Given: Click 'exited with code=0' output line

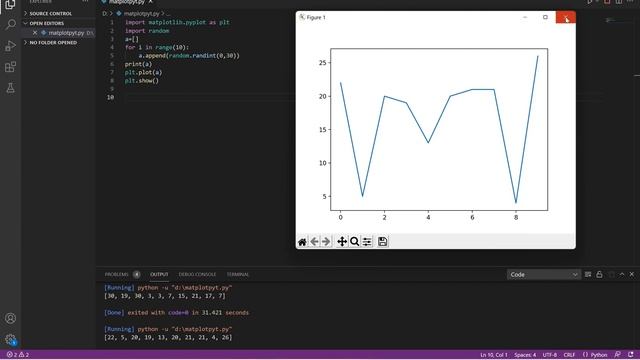Looking at the screenshot, I should [176, 313].
